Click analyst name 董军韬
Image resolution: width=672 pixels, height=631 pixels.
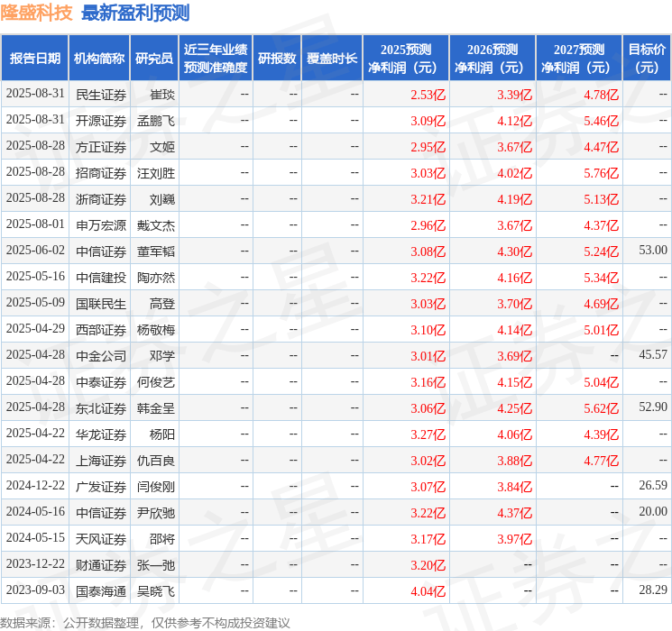tap(156, 251)
